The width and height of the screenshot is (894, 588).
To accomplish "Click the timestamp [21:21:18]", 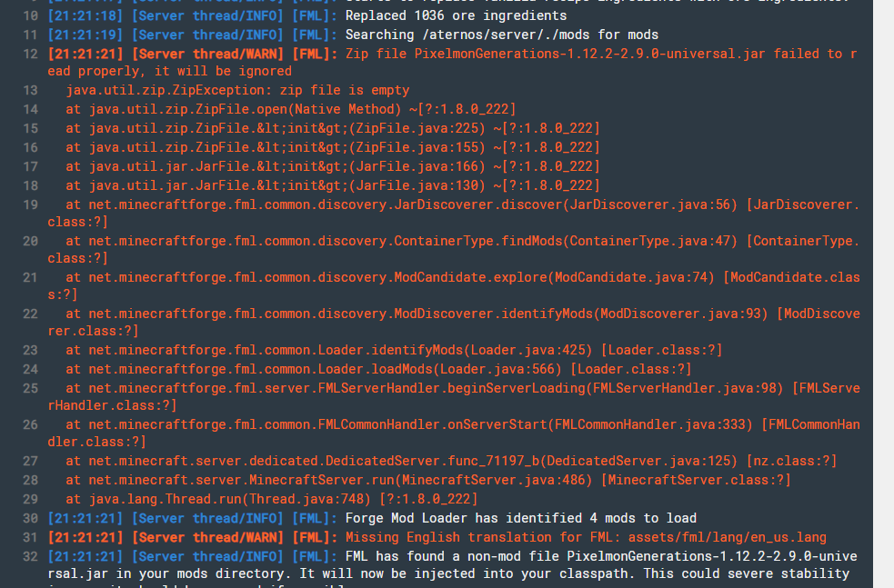I will [85, 16].
